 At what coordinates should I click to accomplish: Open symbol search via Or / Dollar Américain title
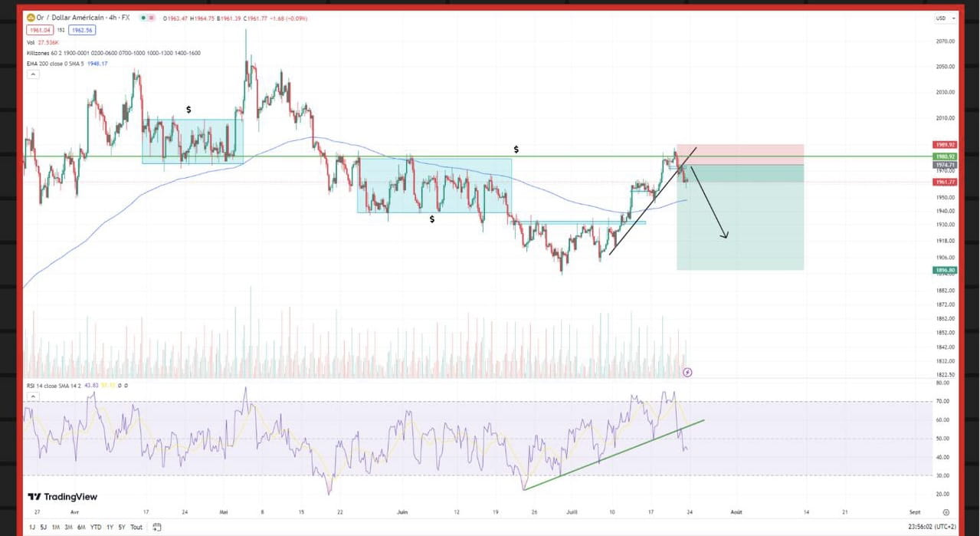pos(82,18)
